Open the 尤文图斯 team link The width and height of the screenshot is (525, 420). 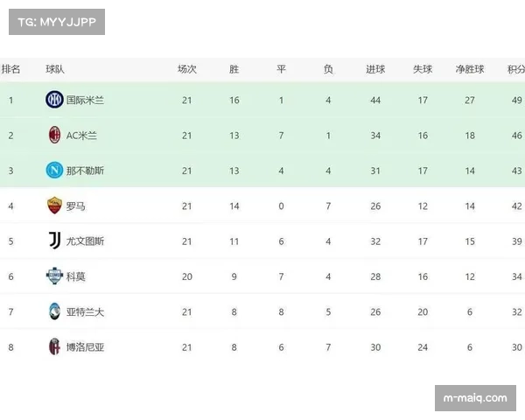(x=85, y=241)
